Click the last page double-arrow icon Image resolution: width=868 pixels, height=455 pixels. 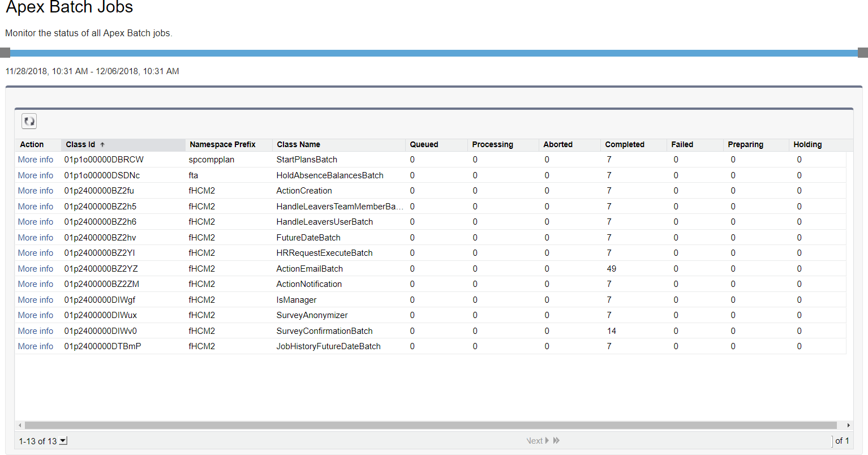click(556, 441)
